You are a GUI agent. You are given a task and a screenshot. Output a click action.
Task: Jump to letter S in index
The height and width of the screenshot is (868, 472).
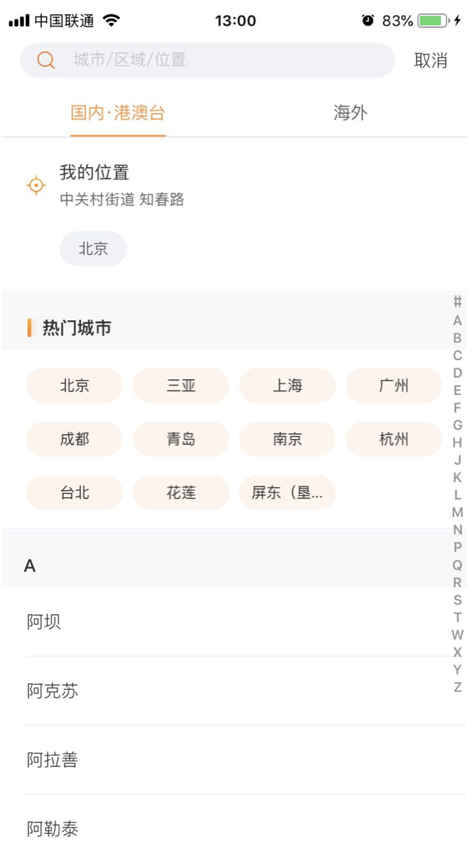tap(457, 600)
